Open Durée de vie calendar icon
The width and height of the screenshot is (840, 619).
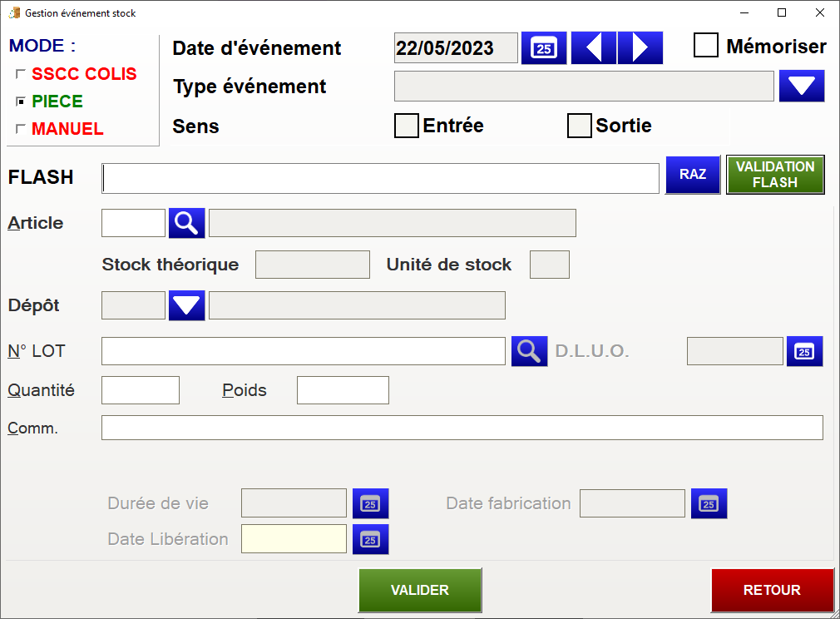click(x=371, y=503)
